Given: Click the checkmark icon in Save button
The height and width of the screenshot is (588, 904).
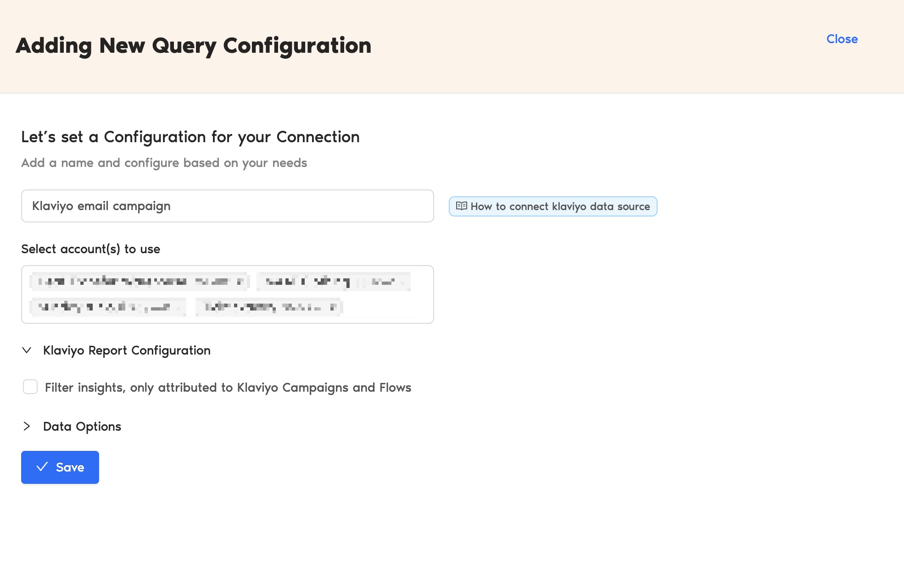Looking at the screenshot, I should click(x=42, y=467).
